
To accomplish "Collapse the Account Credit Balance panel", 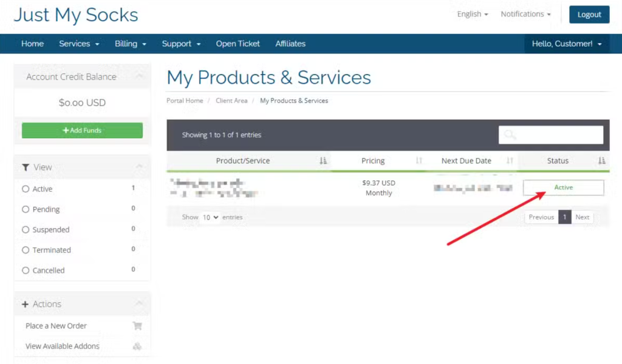I will click(139, 76).
